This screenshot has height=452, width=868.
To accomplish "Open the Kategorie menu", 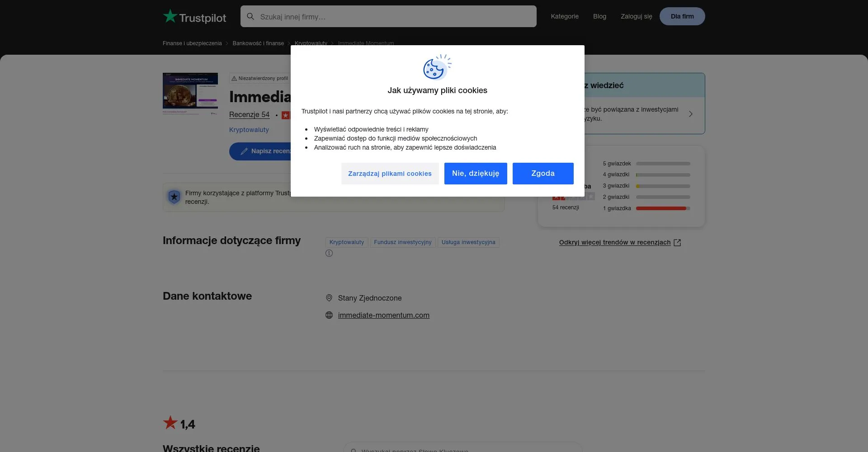I will (x=565, y=16).
